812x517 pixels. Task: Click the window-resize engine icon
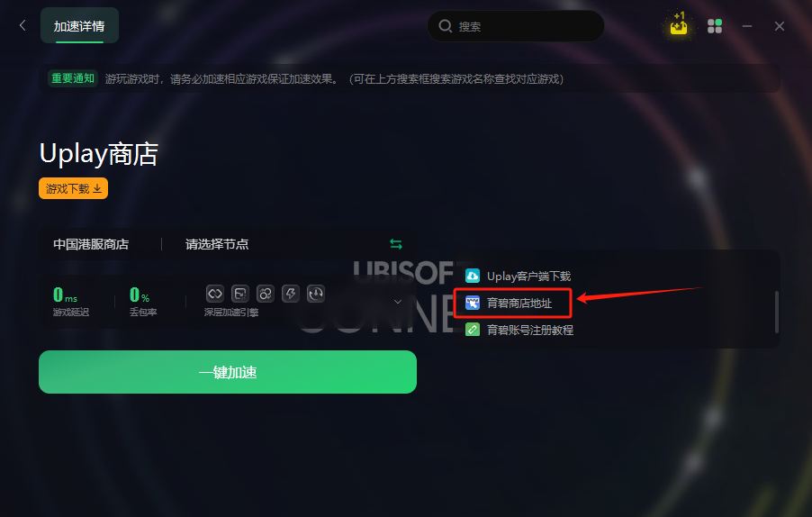coord(240,294)
